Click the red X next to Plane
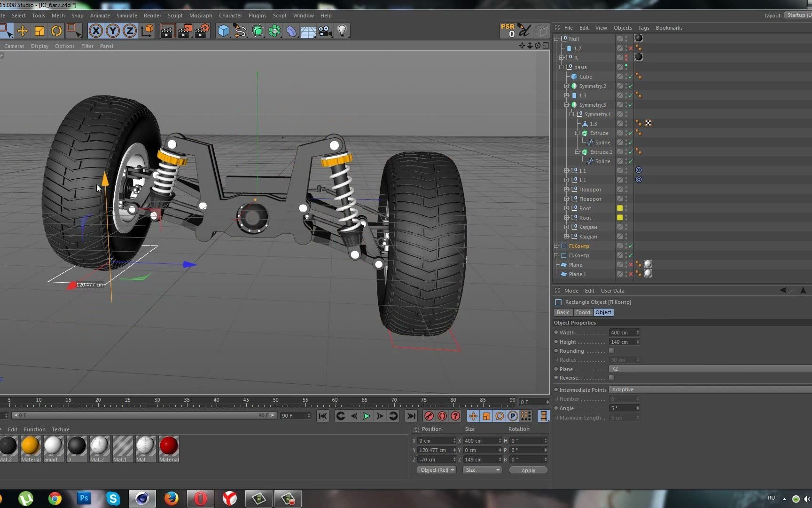The height and width of the screenshot is (508, 812). click(631, 265)
